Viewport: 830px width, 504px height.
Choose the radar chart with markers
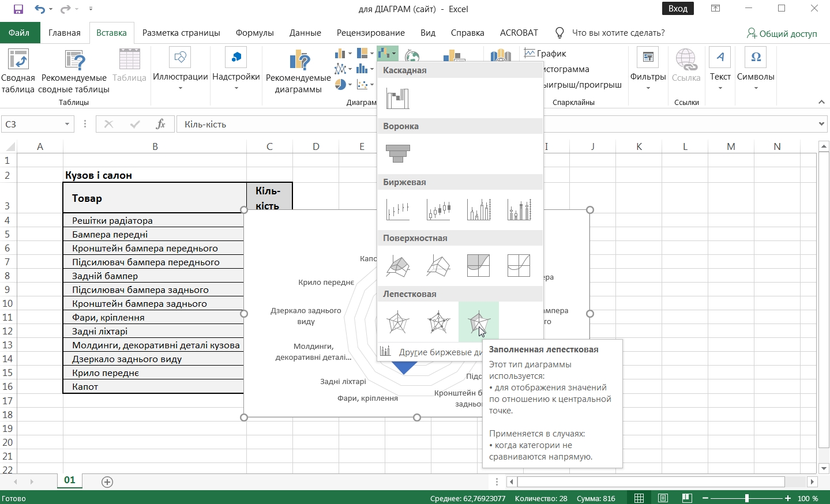tap(438, 322)
